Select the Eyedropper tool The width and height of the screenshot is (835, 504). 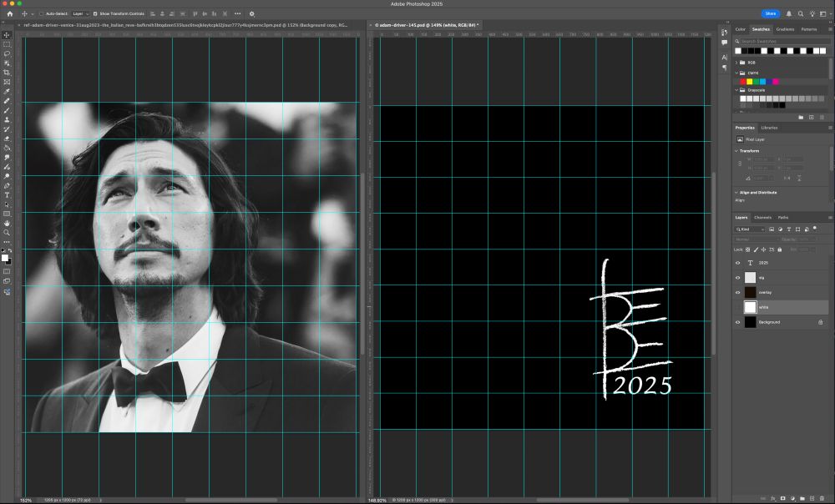coord(7,92)
